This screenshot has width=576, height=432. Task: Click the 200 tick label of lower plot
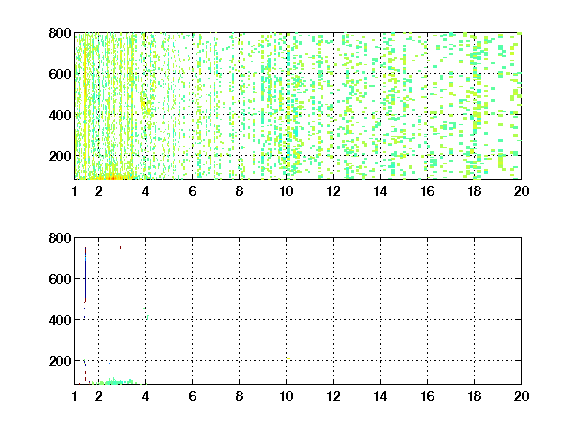pyautogui.click(x=60, y=361)
